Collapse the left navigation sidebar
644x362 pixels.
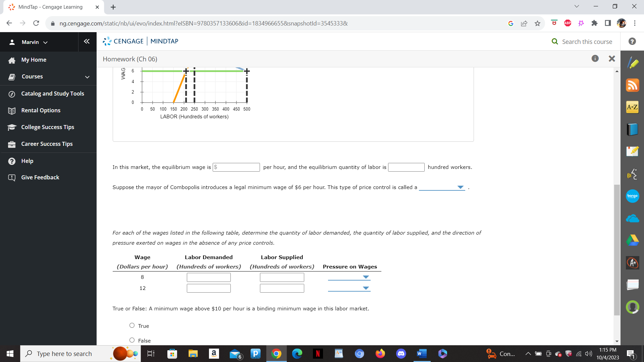(x=87, y=42)
